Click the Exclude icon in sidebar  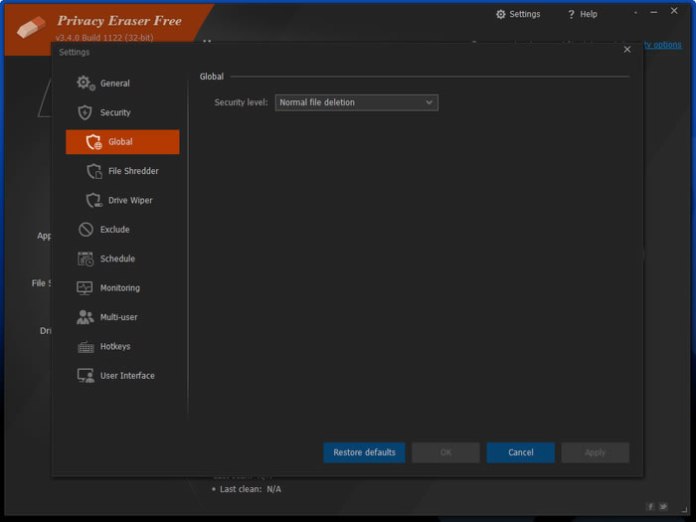[x=86, y=229]
